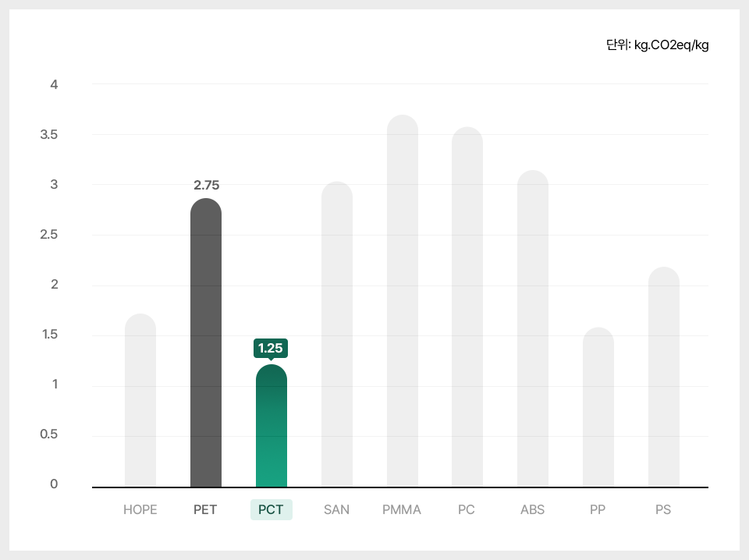Select the light gray SAN bar
Image resolution: width=749 pixels, height=560 pixels.
coord(337,335)
